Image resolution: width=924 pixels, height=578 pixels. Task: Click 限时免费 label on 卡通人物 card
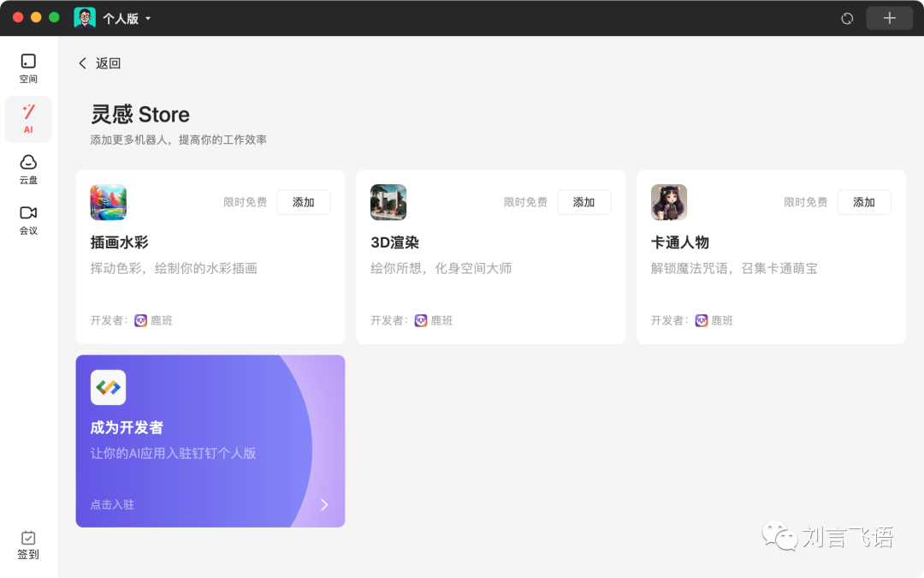pyautogui.click(x=806, y=202)
